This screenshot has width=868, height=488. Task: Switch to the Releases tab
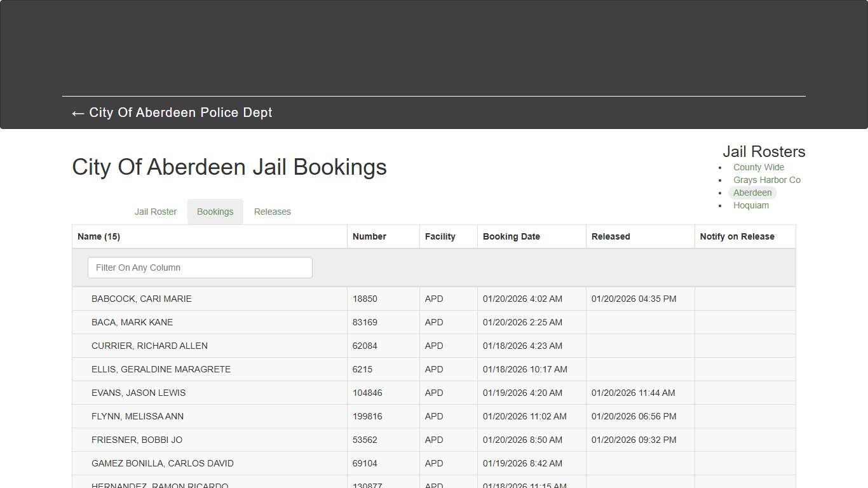click(272, 211)
